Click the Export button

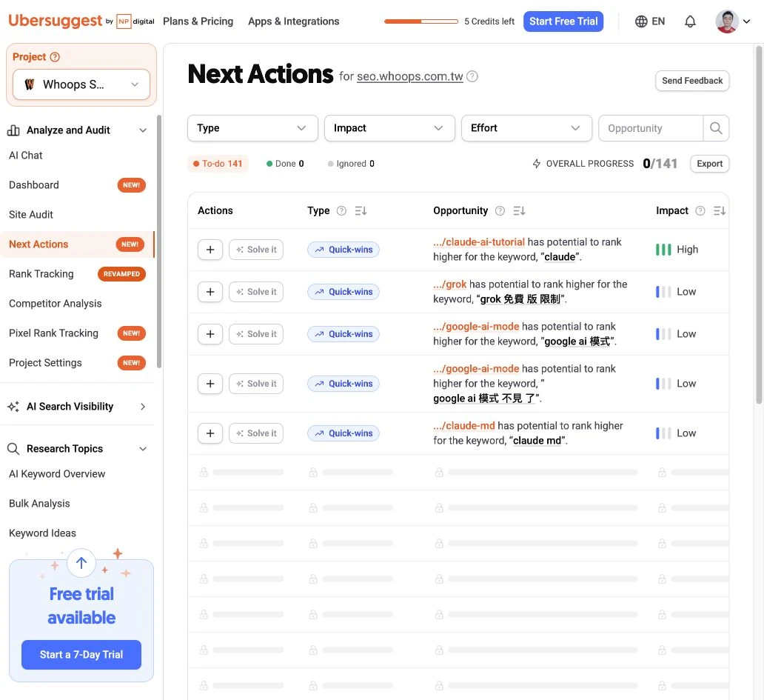709,164
